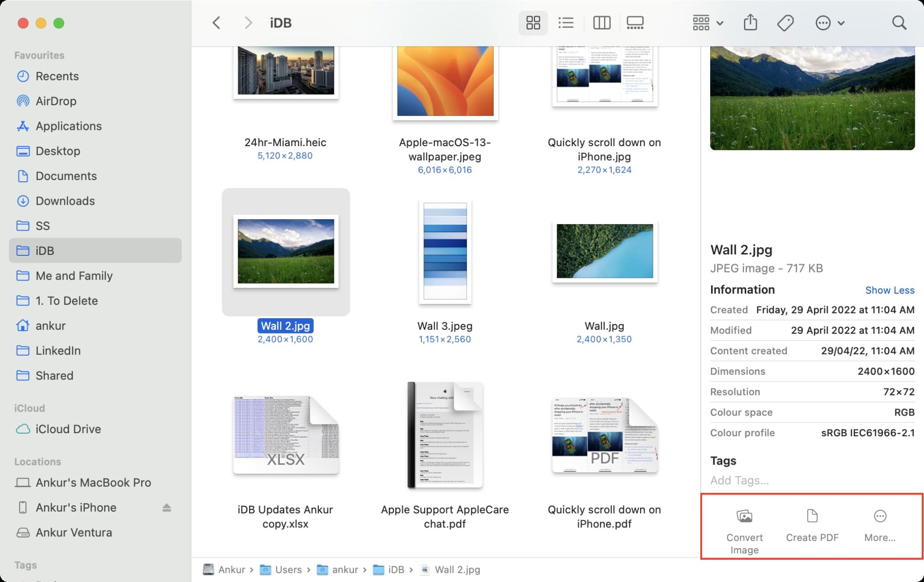Click the Share icon in toolbar

click(x=750, y=23)
